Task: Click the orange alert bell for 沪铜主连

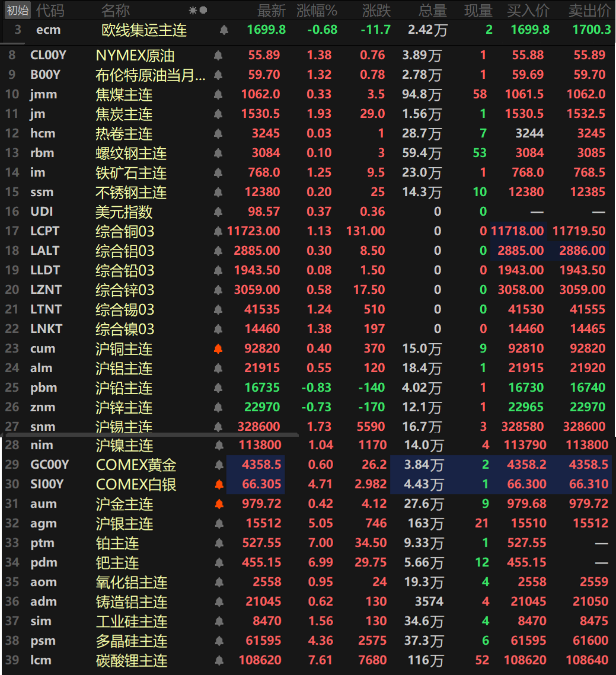Action: [x=218, y=348]
